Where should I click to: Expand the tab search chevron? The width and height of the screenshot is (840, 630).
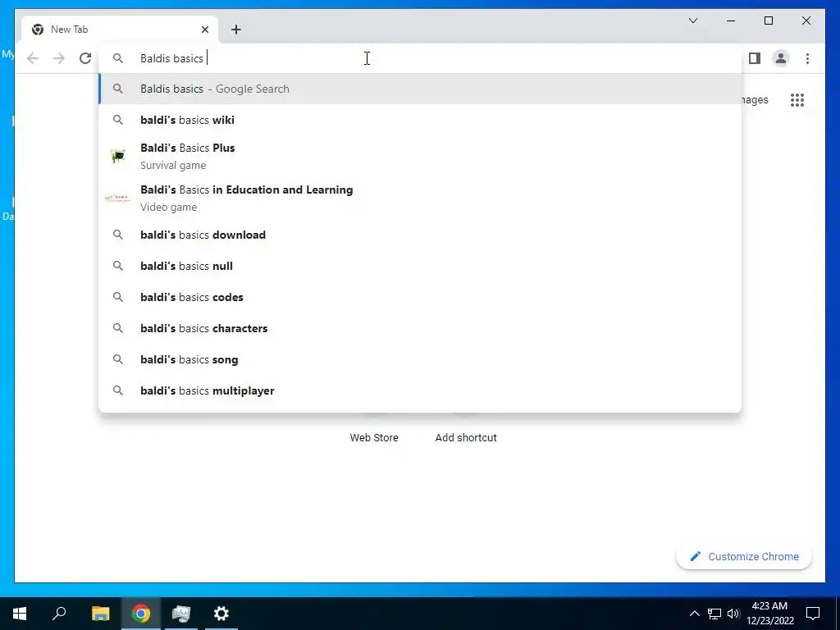click(692, 21)
